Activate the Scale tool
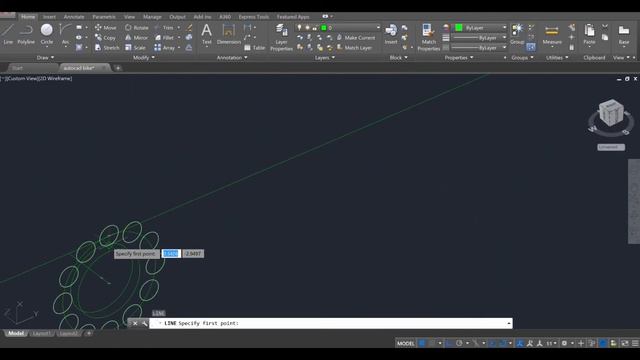Image resolution: width=640 pixels, height=360 pixels. click(135, 48)
